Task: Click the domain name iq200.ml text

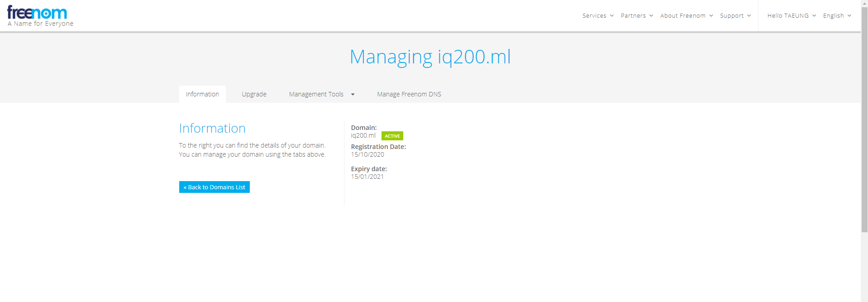Action: tap(363, 135)
